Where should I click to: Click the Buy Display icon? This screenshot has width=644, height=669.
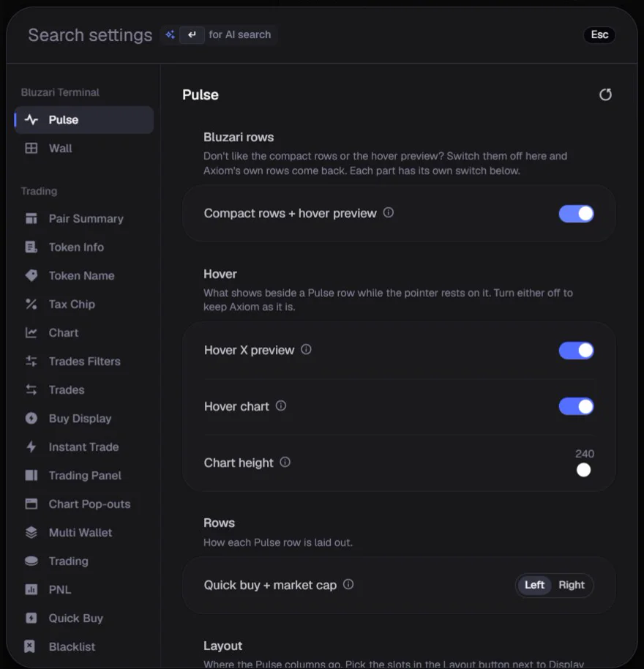point(31,418)
